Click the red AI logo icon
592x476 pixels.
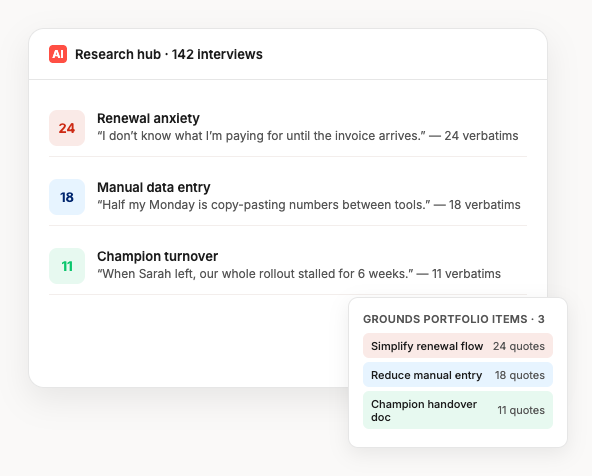[x=58, y=54]
